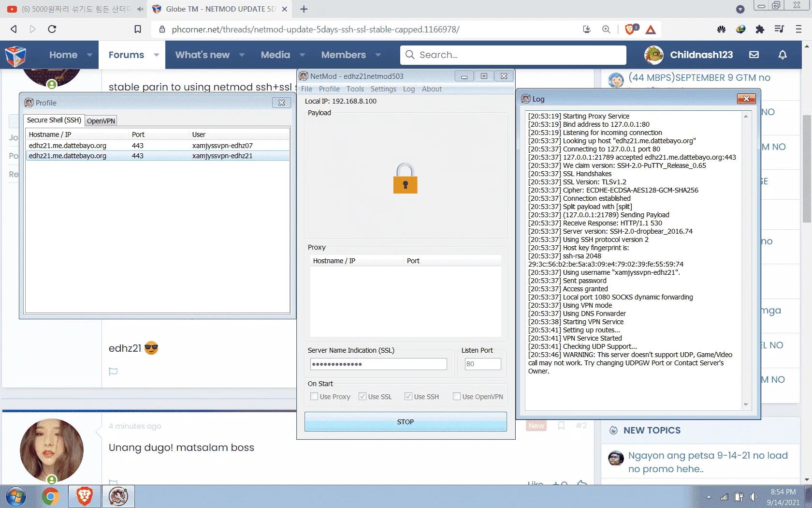The height and width of the screenshot is (508, 812).
Task: Toggle the Use OpenVPN checkbox
Action: coord(457,396)
